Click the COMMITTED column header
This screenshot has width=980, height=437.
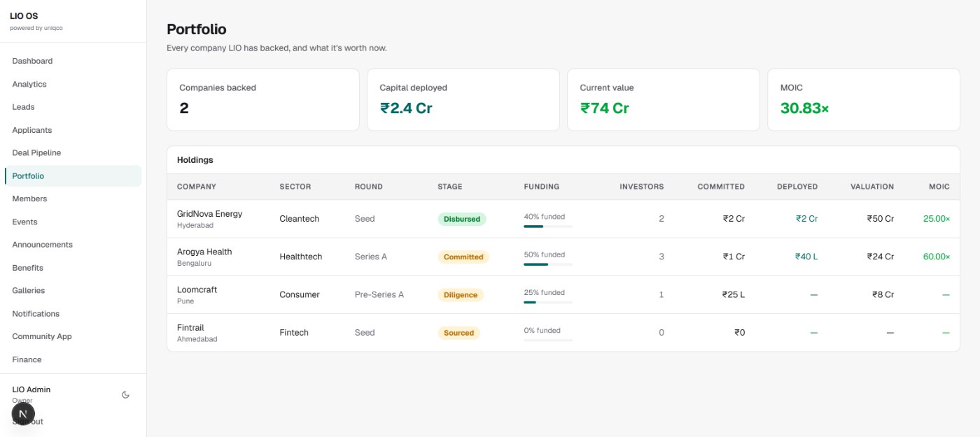pyautogui.click(x=721, y=187)
